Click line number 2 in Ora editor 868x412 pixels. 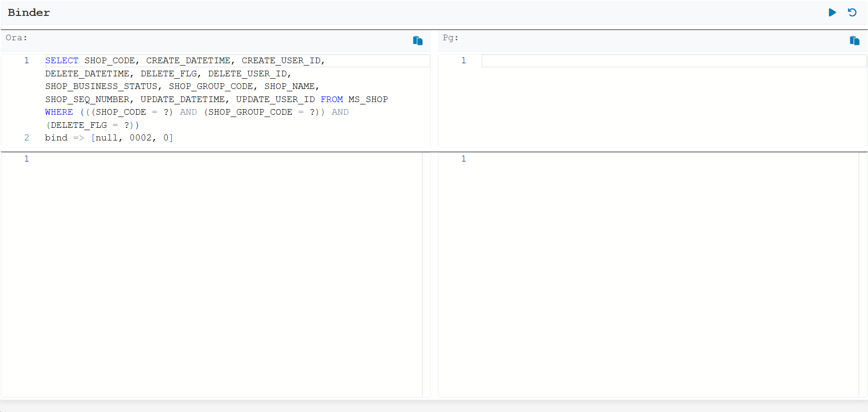click(x=27, y=138)
